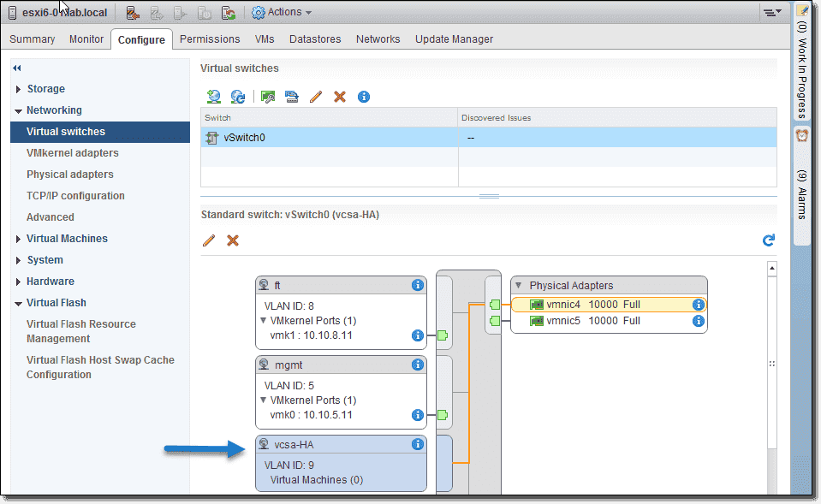Expand the Storage section

coord(18,90)
